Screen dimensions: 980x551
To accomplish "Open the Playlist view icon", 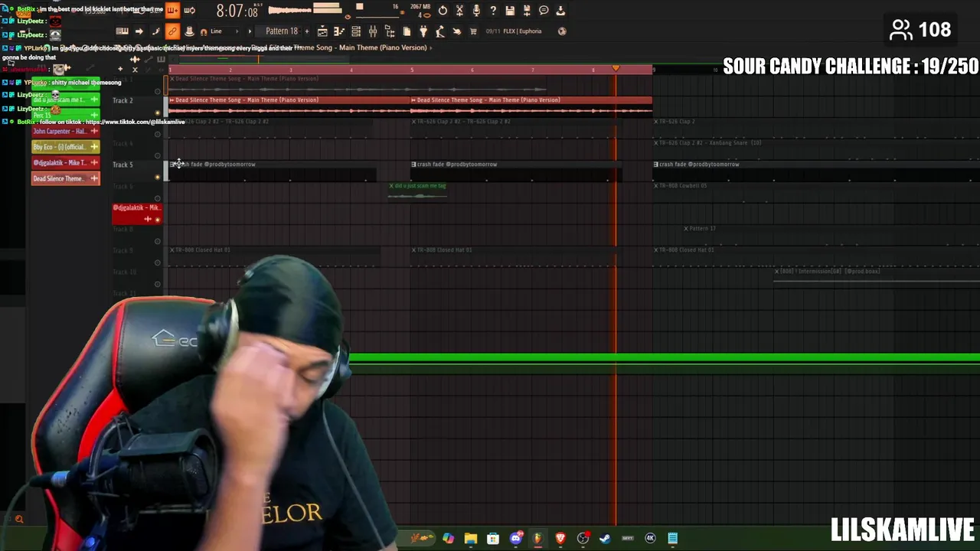I will pos(322,31).
